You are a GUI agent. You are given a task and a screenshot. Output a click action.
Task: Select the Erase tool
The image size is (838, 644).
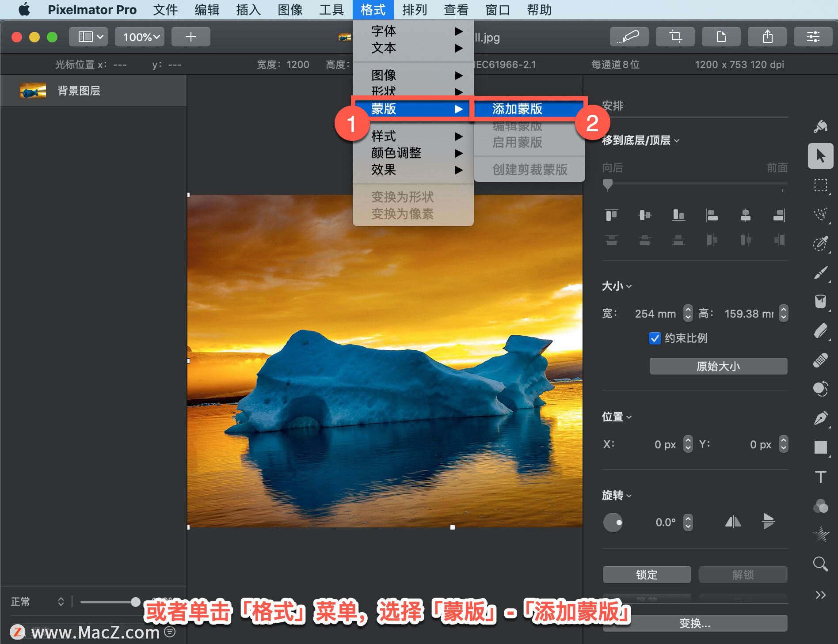pos(820,331)
